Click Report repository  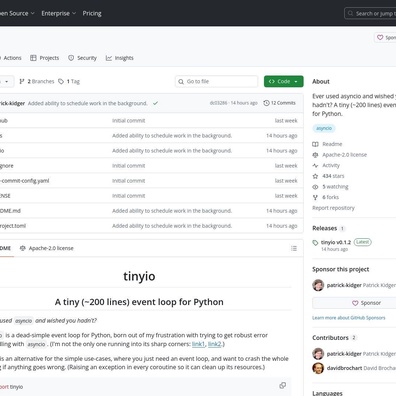click(333, 208)
